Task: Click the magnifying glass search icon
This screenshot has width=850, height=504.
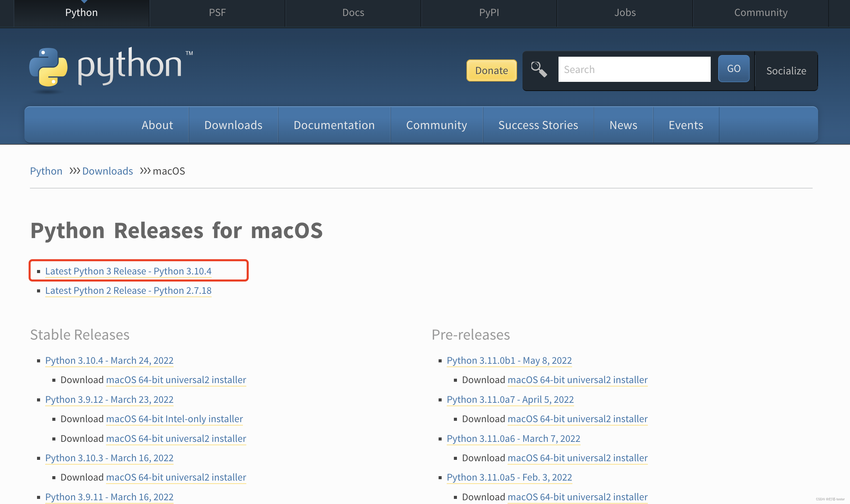Action: [539, 69]
